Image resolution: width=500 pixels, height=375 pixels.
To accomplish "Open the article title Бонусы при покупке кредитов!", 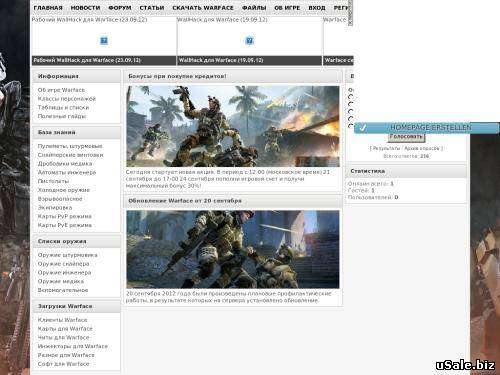I will [x=177, y=76].
